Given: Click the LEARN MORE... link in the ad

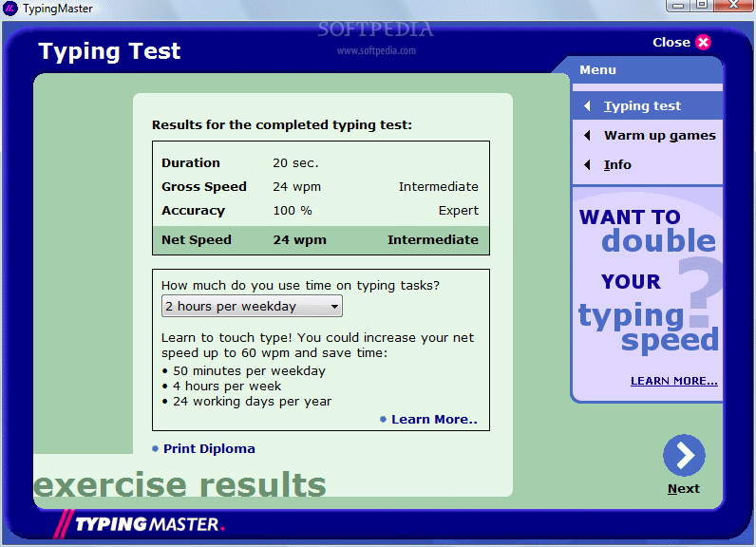Looking at the screenshot, I should pos(674,381).
